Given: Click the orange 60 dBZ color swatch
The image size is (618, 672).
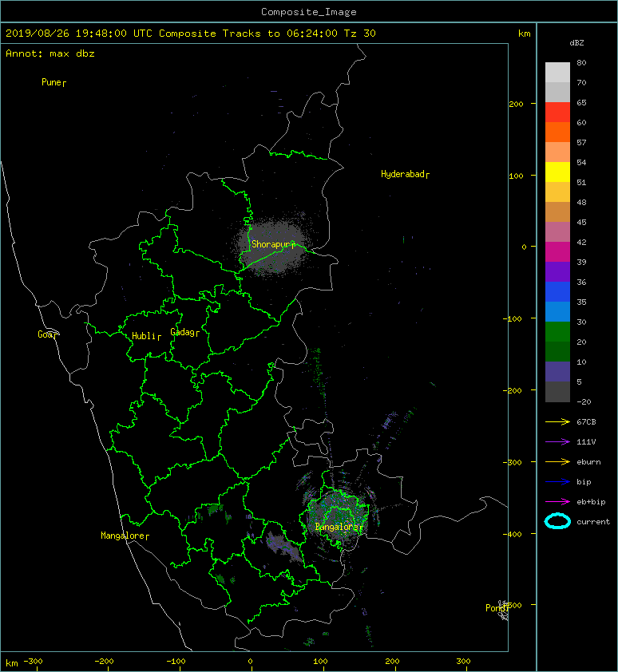Looking at the screenshot, I should tap(557, 132).
